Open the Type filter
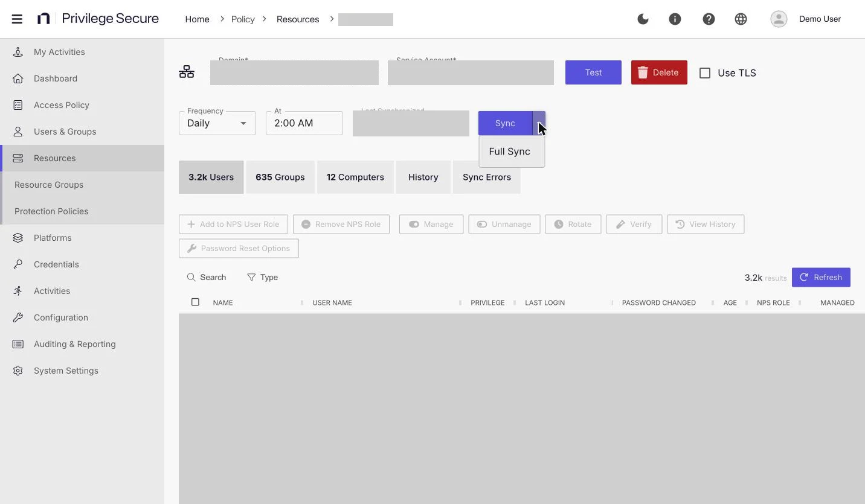This screenshot has width=865, height=504. (263, 277)
